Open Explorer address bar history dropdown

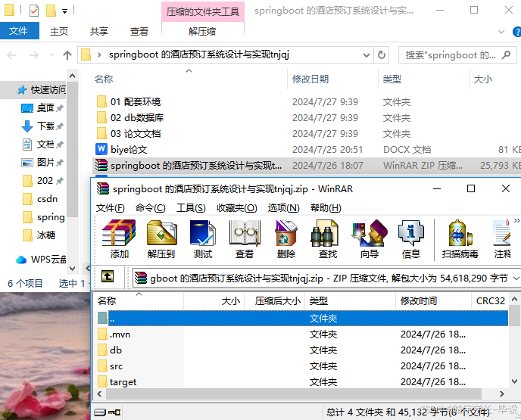click(x=367, y=54)
